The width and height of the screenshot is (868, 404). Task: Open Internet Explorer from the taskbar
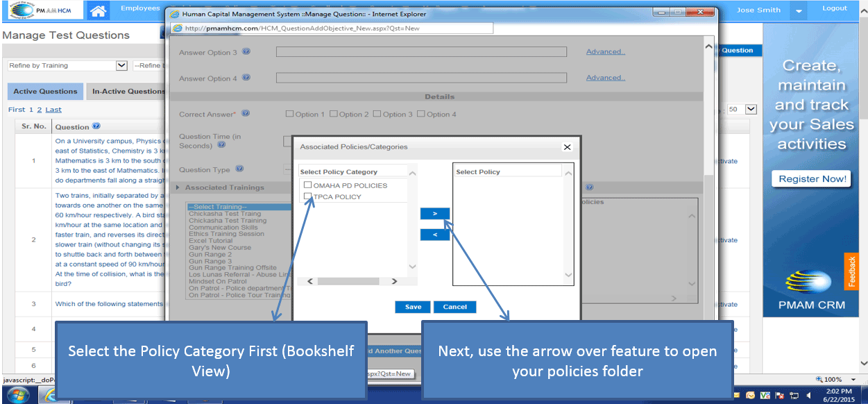coord(50,396)
